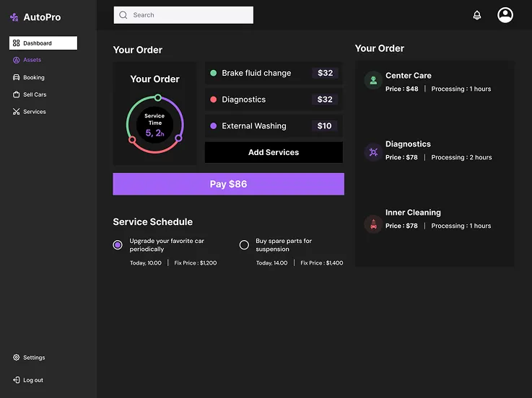The image size is (532, 398).
Task: Click the search magnifier icon
Action: click(x=123, y=15)
